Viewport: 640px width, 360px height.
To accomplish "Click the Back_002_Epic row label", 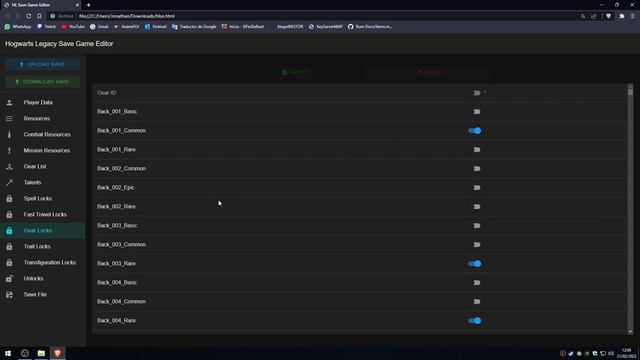I will coord(116,188).
